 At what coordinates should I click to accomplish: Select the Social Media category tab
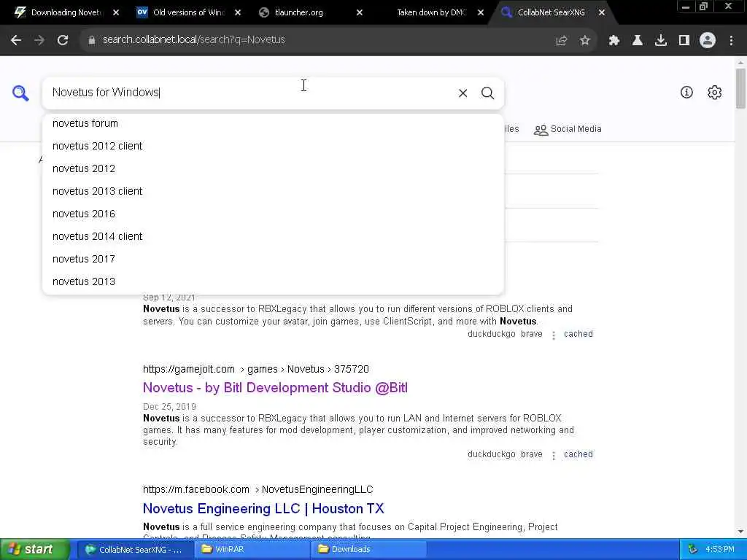pyautogui.click(x=568, y=129)
